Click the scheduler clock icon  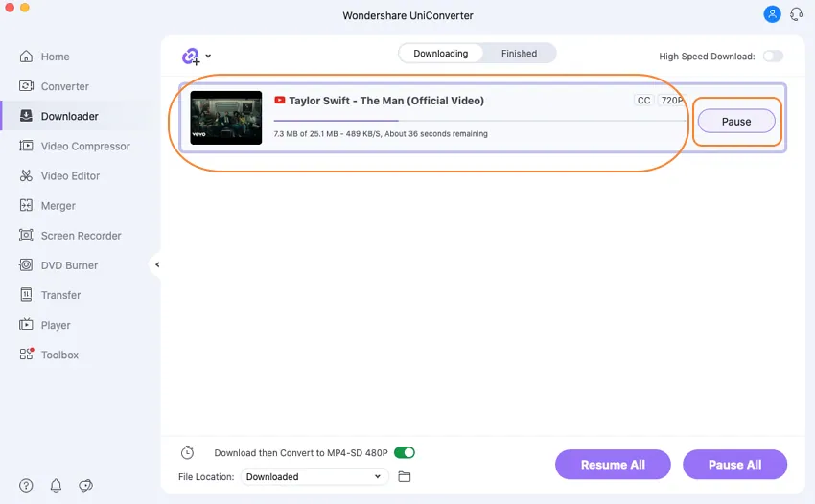[x=187, y=452]
